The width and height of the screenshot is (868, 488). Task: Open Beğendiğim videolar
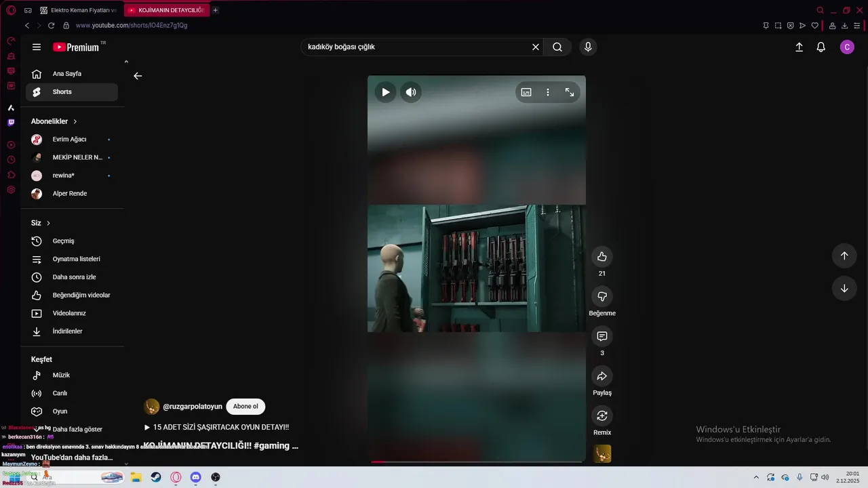coord(72,296)
